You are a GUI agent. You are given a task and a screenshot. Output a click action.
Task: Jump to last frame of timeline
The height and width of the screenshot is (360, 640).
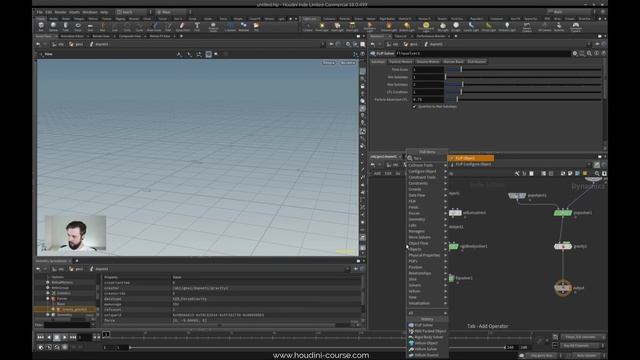click(73, 338)
